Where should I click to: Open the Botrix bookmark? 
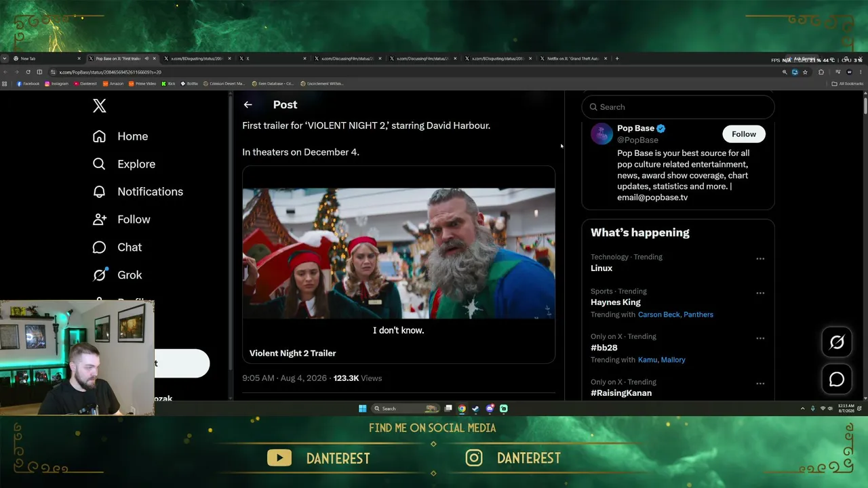(x=190, y=84)
